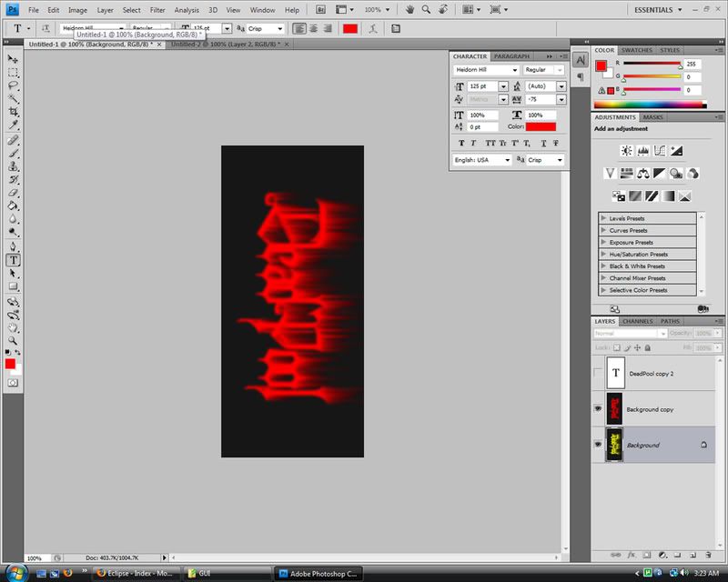Open the Create Warped Text dialog
Image resolution: width=728 pixels, height=582 pixels.
pyautogui.click(x=373, y=29)
